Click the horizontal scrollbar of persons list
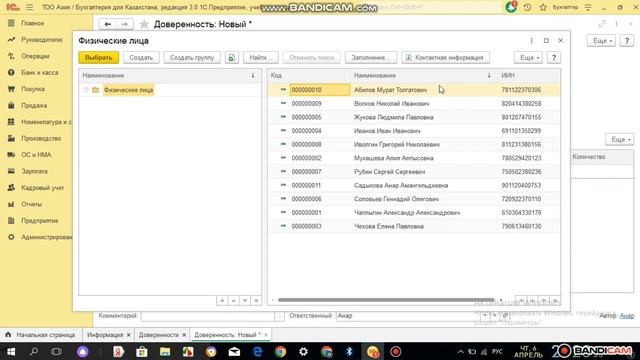 (x=386, y=300)
